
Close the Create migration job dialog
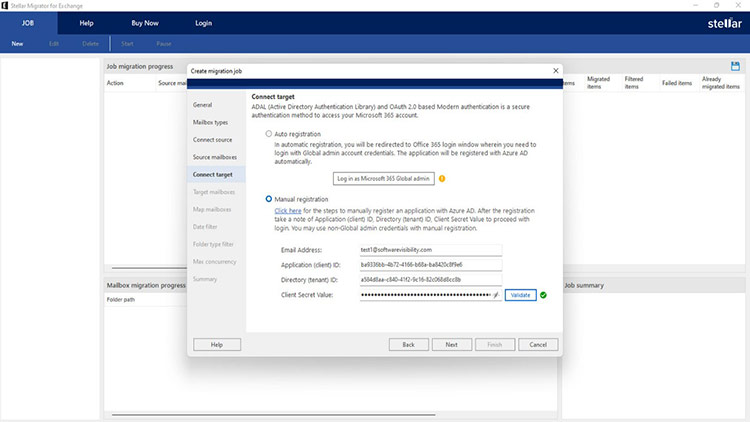(x=555, y=71)
